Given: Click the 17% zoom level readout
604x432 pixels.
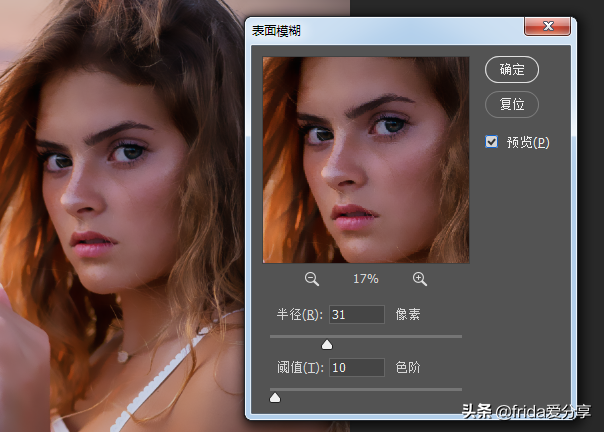Looking at the screenshot, I should [365, 279].
